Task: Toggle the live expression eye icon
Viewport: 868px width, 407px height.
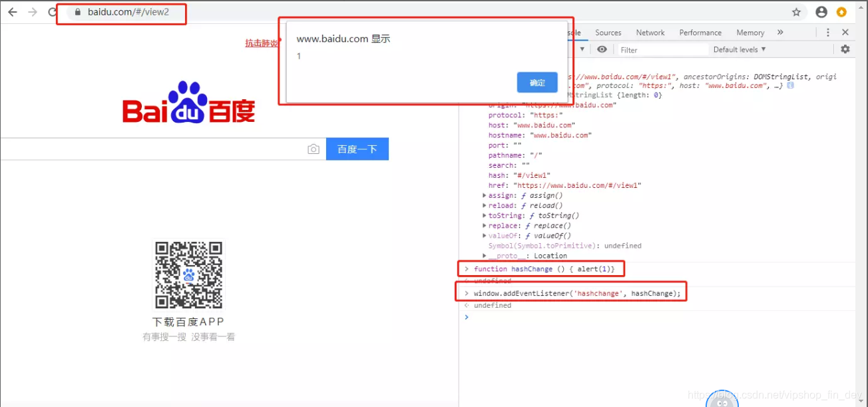Action: [602, 49]
